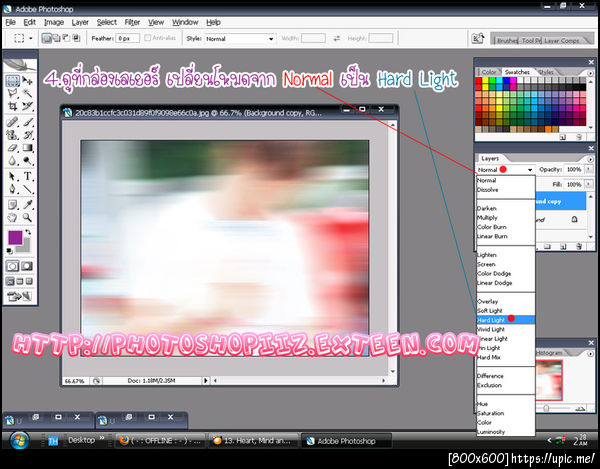Open the Histogram panel options menu
Image resolution: width=600 pixels, height=469 pixels.
590,353
